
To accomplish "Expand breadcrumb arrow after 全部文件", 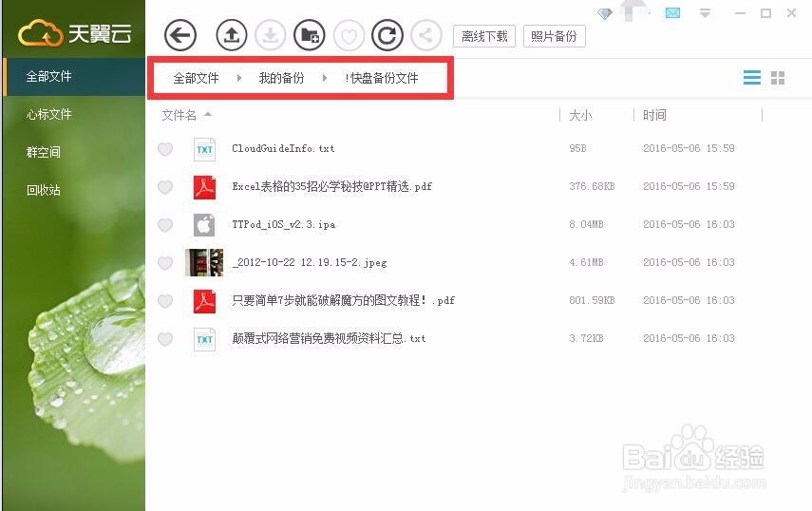I will click(x=238, y=78).
